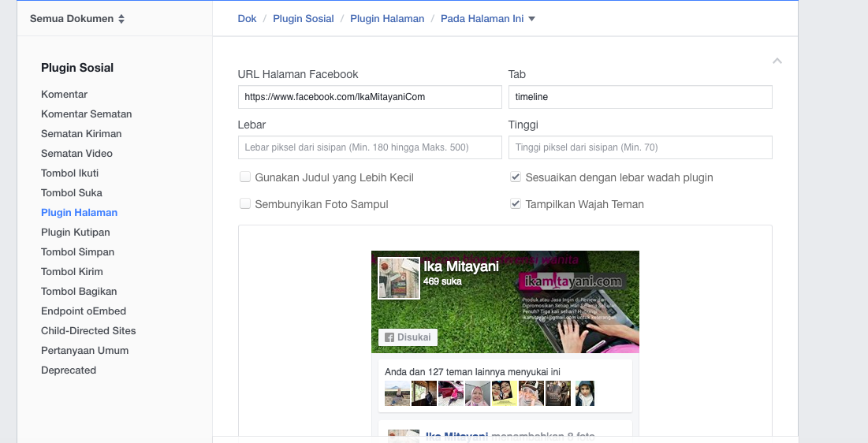Image resolution: width=868 pixels, height=443 pixels.
Task: Open Plugin Kutipan in the sidebar
Action: point(75,232)
